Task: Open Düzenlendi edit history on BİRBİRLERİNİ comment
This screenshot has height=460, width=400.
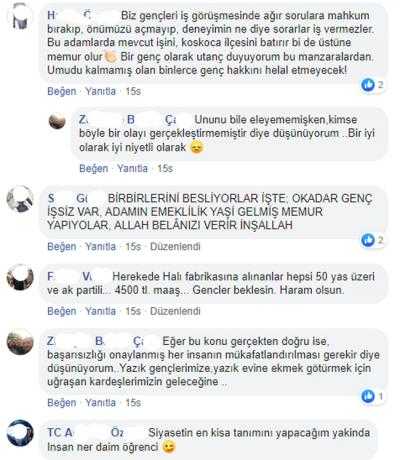Action: click(175, 247)
